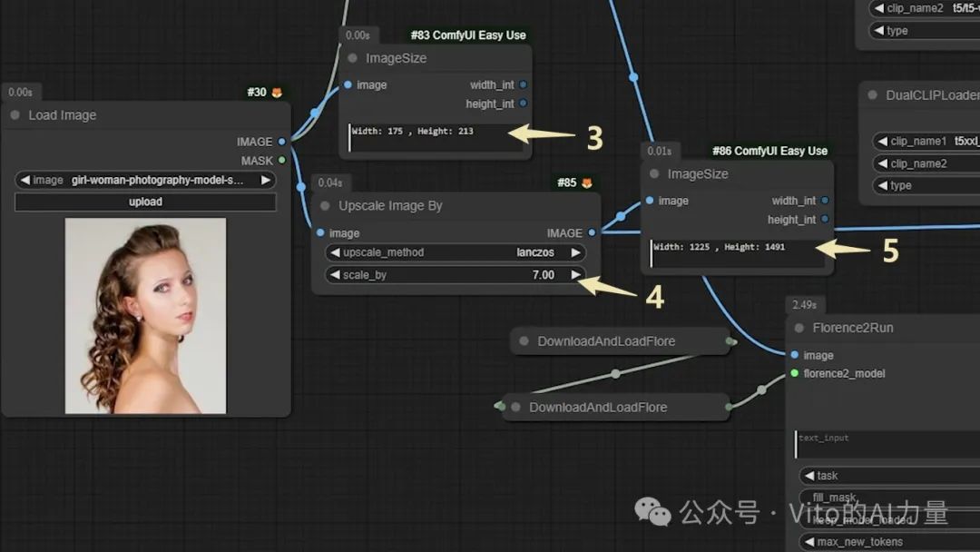Viewport: 980px width, 552px height.
Task: Click the #83 ComfyUI Easy Use badge
Action: 468,35
